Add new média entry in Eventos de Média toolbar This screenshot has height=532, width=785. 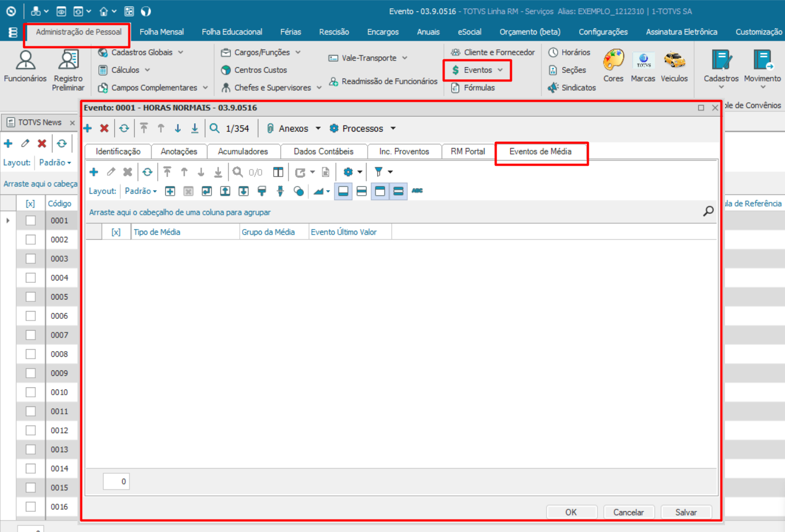(x=94, y=172)
